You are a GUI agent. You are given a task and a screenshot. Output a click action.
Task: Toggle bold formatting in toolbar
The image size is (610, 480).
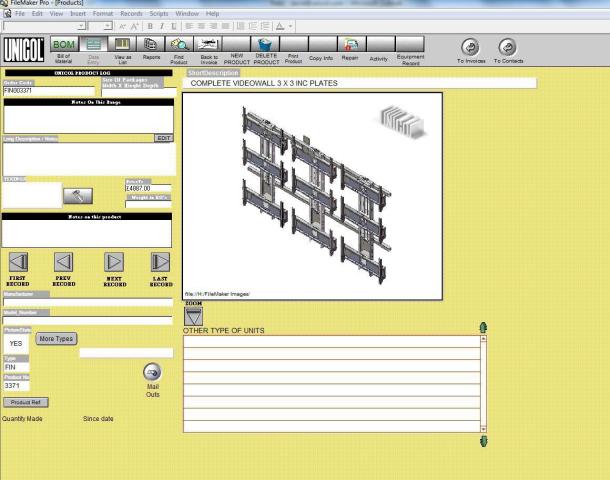(150, 26)
